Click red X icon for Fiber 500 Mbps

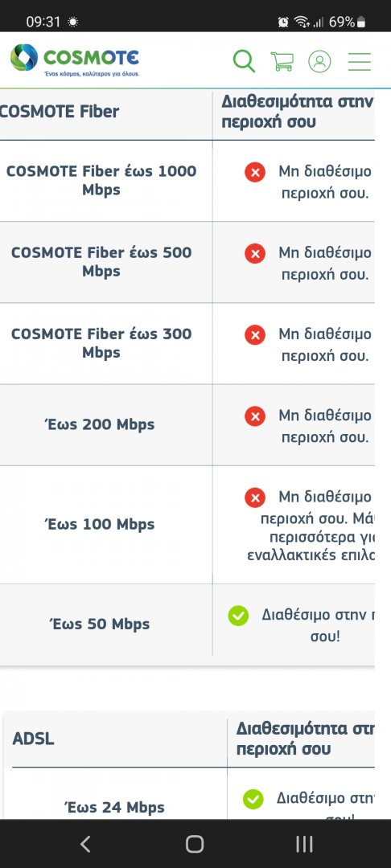coord(255,254)
